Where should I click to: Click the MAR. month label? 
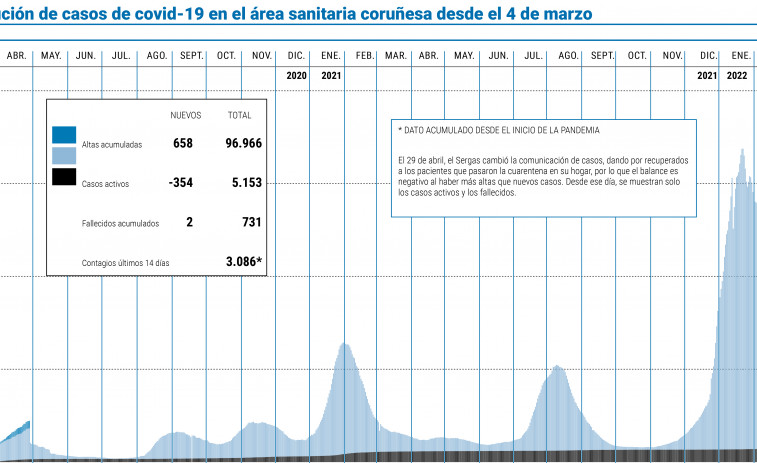pyautogui.click(x=396, y=56)
